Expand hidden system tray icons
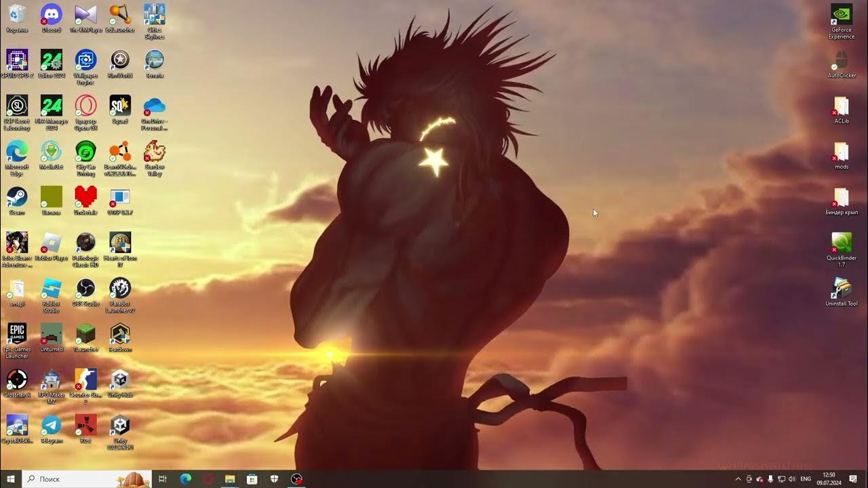868x488 pixels. (x=738, y=479)
